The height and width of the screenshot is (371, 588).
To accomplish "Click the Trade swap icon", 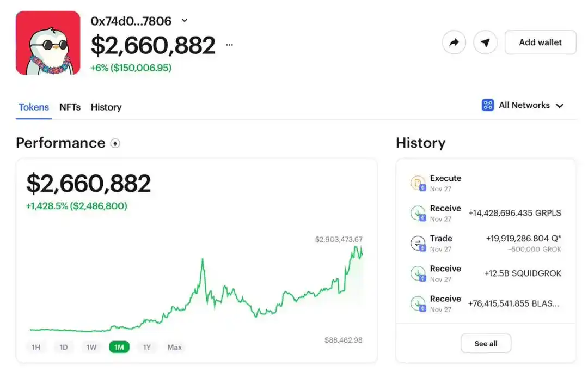I will coord(418,243).
